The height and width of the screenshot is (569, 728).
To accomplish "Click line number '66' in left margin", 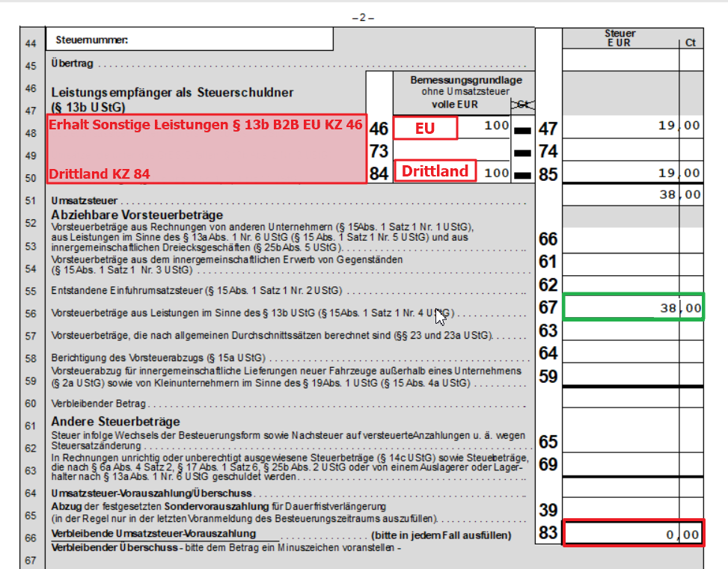I will [31, 538].
